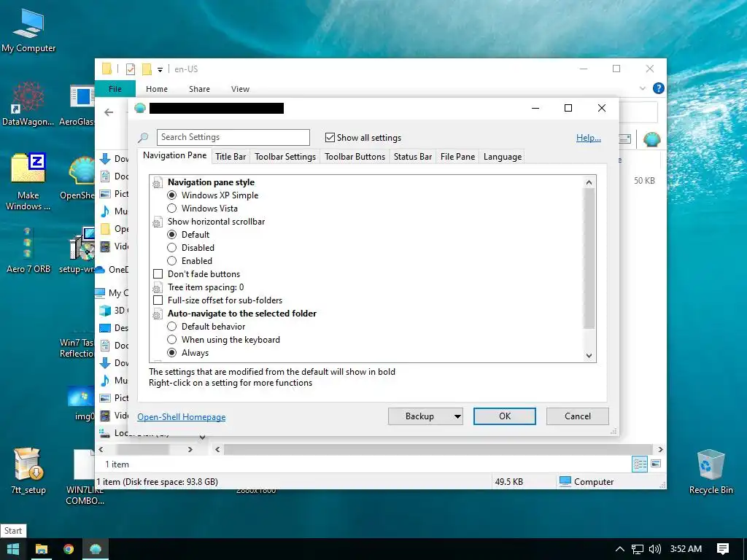Open the Explorer Share ribbon tab
Viewport: 747px width, 560px height.
pos(199,89)
